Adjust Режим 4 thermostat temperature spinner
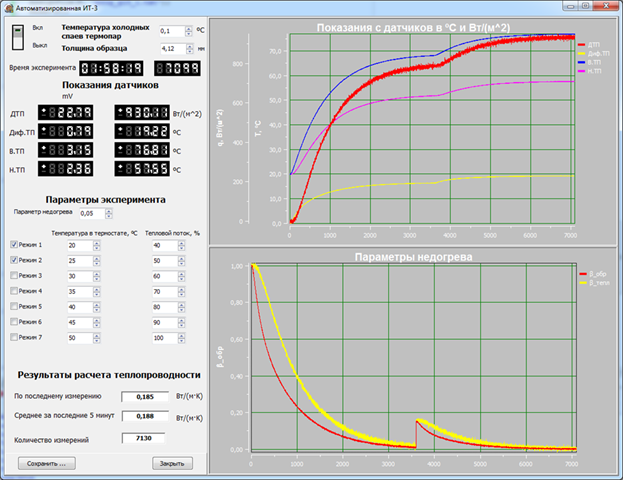623x480 pixels. tap(97, 292)
